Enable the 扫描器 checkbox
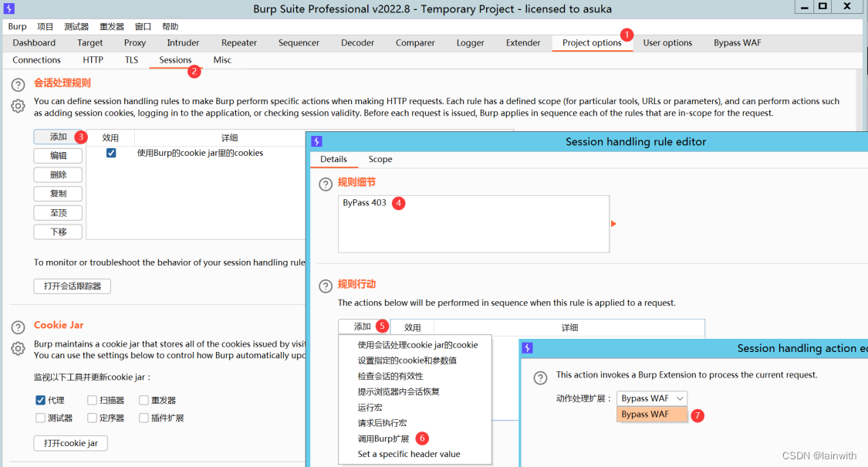Screen dimensions: 868x467 coord(92,400)
